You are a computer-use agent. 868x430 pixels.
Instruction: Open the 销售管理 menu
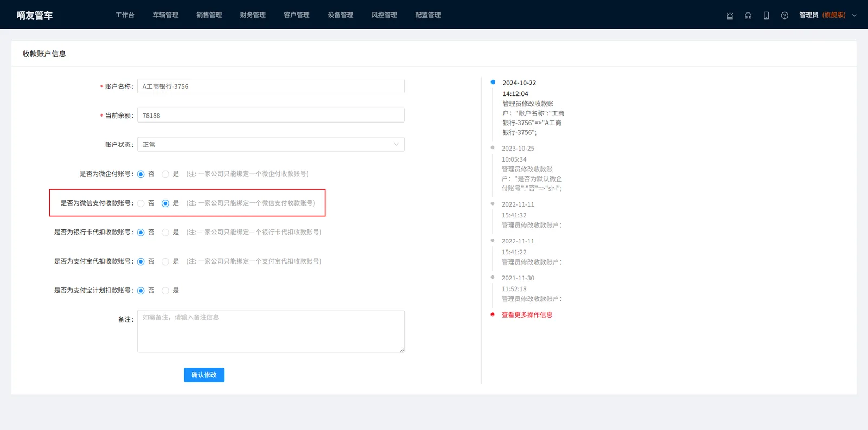tap(209, 15)
